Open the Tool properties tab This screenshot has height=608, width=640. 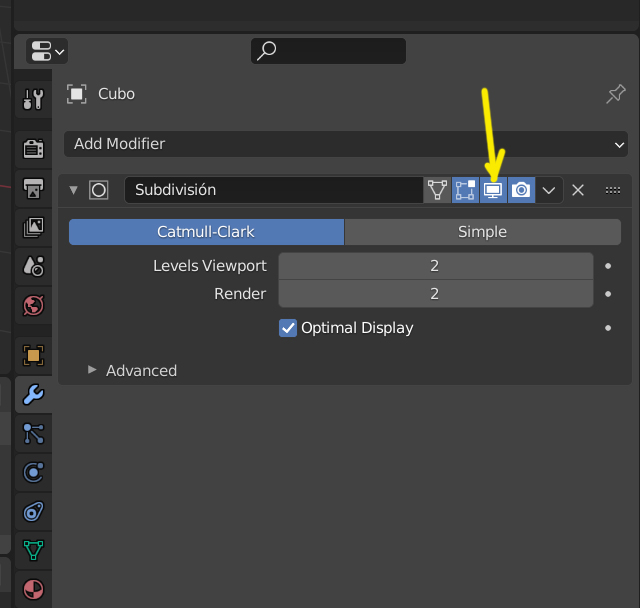33,99
